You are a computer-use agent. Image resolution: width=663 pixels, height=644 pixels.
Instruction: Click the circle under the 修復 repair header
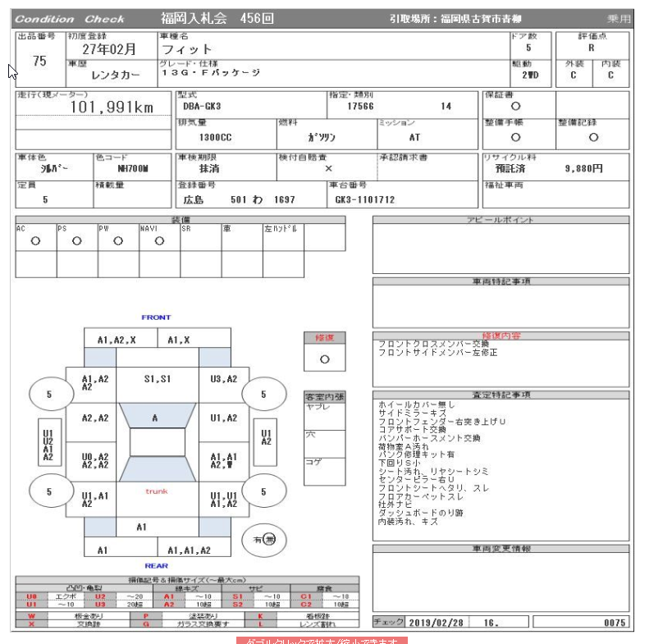324,359
